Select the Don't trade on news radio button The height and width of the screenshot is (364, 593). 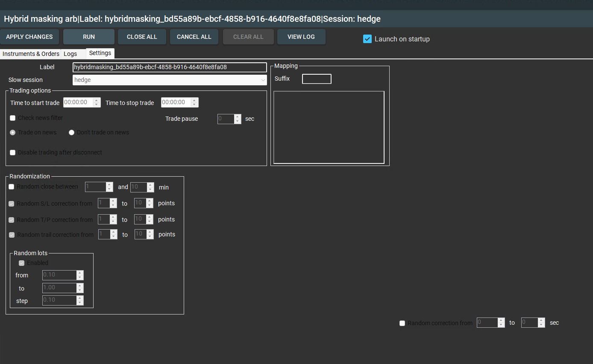[x=72, y=132]
